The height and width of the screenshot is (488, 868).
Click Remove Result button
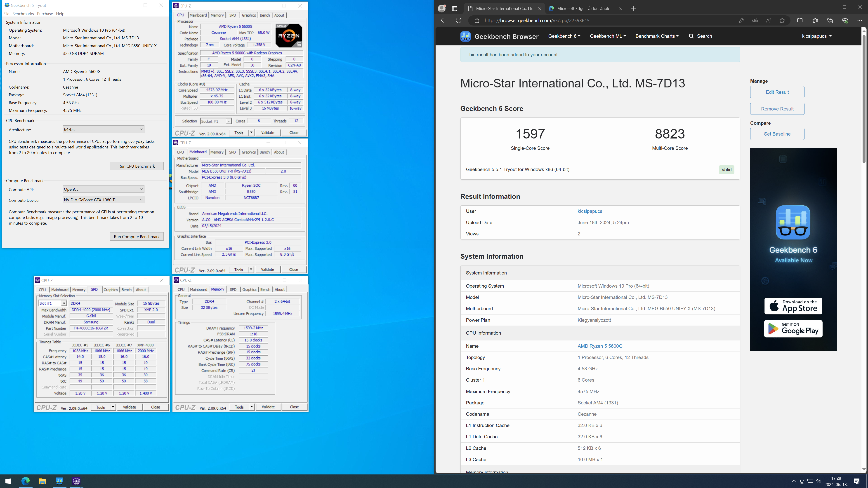(x=777, y=109)
